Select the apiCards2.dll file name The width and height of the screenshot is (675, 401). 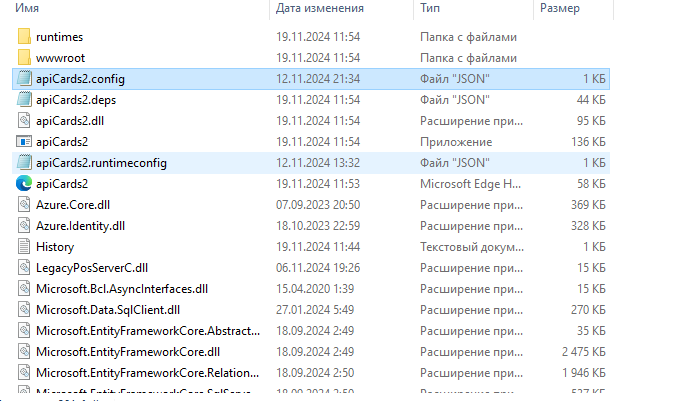point(70,121)
